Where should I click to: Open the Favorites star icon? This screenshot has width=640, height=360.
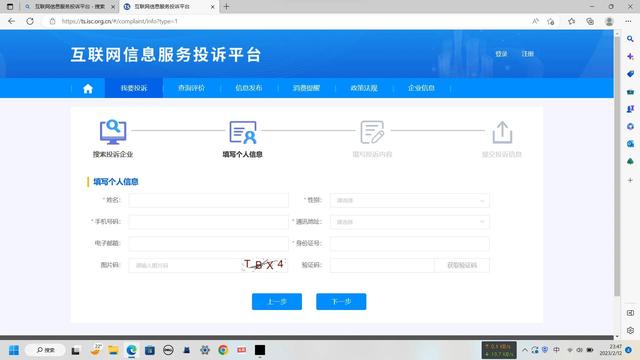click(571, 21)
